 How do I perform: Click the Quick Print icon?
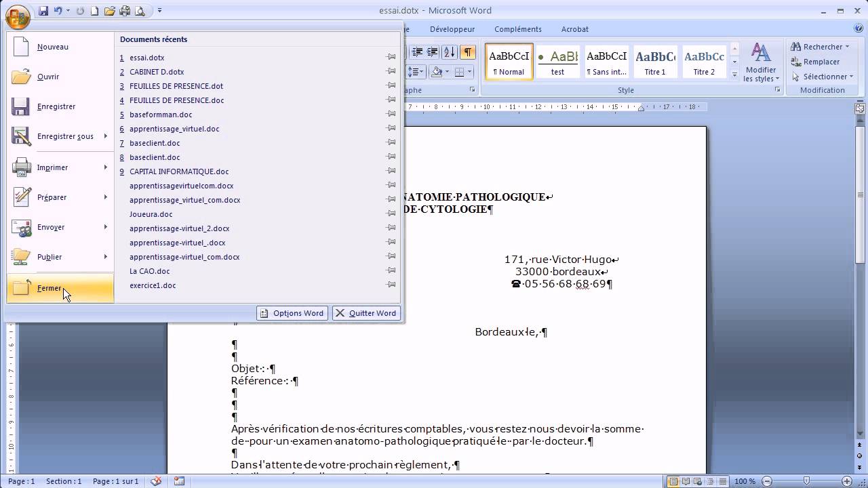click(x=125, y=11)
